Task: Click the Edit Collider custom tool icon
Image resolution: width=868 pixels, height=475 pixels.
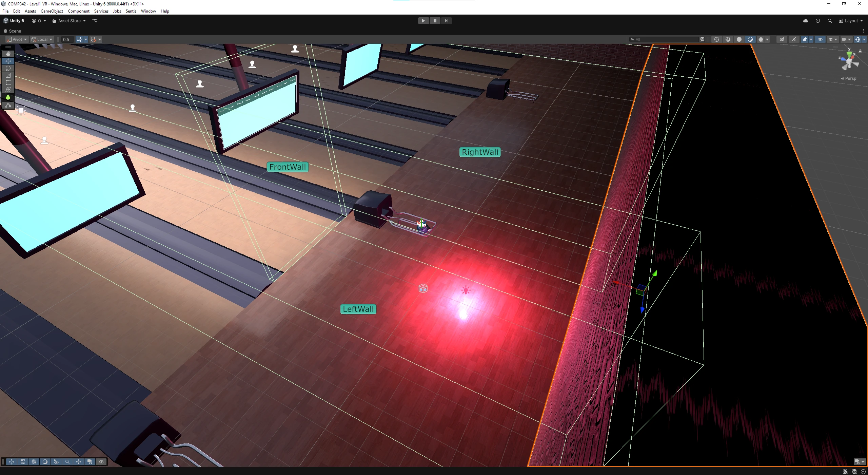Action: pyautogui.click(x=8, y=105)
